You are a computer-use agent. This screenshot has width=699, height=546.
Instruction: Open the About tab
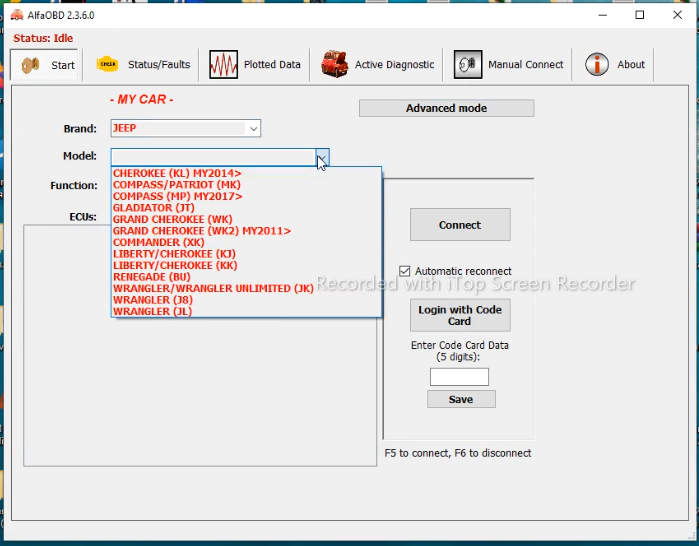coord(631,65)
